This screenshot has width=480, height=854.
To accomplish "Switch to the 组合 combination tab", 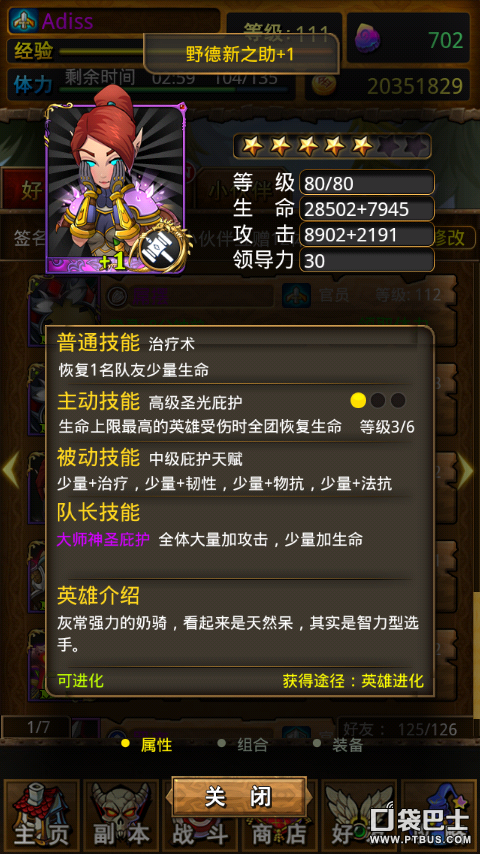I will 243,745.
